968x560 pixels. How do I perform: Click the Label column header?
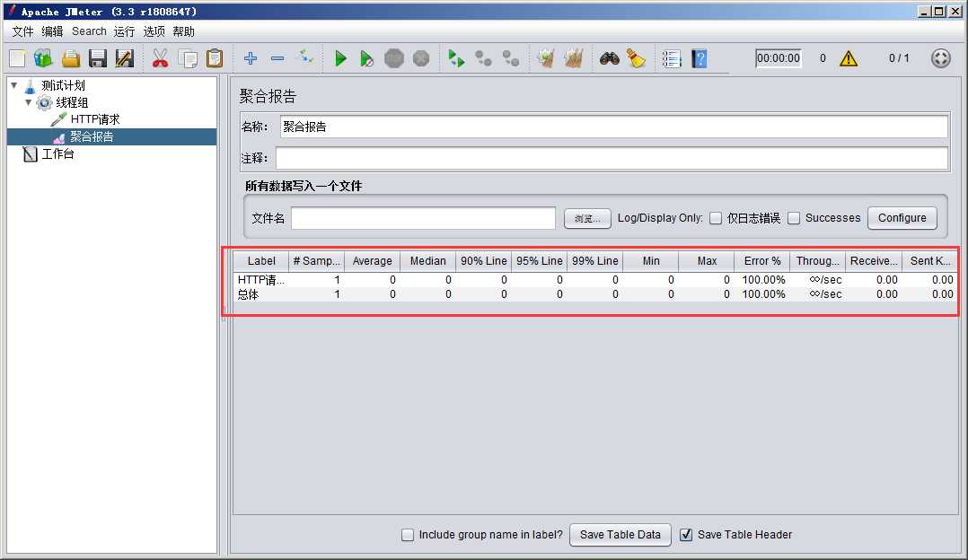click(261, 261)
